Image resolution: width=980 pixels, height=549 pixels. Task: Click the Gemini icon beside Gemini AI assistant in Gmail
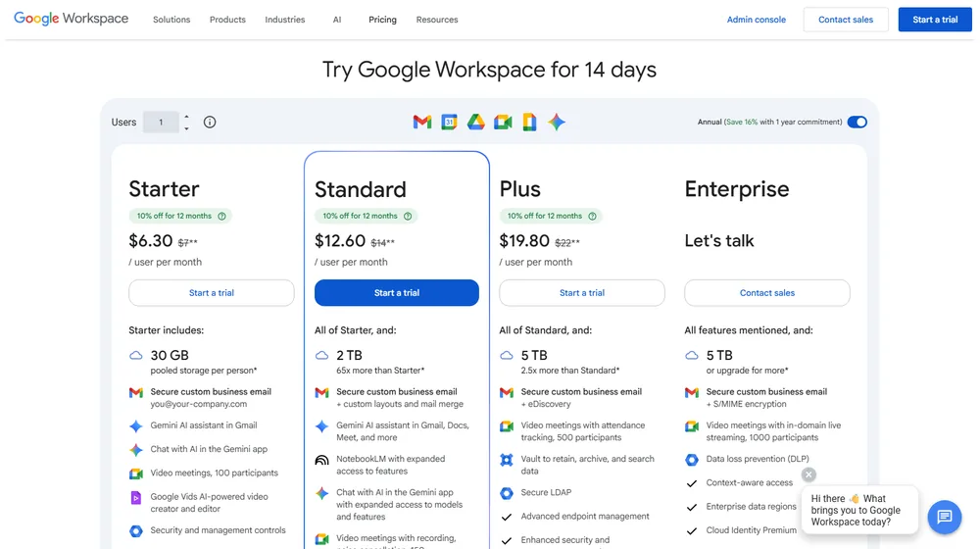point(135,425)
